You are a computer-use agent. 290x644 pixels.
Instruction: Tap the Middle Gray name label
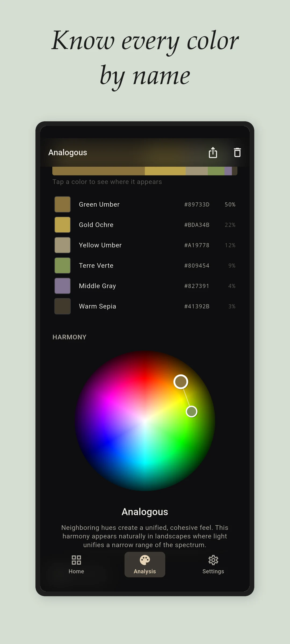(x=97, y=286)
